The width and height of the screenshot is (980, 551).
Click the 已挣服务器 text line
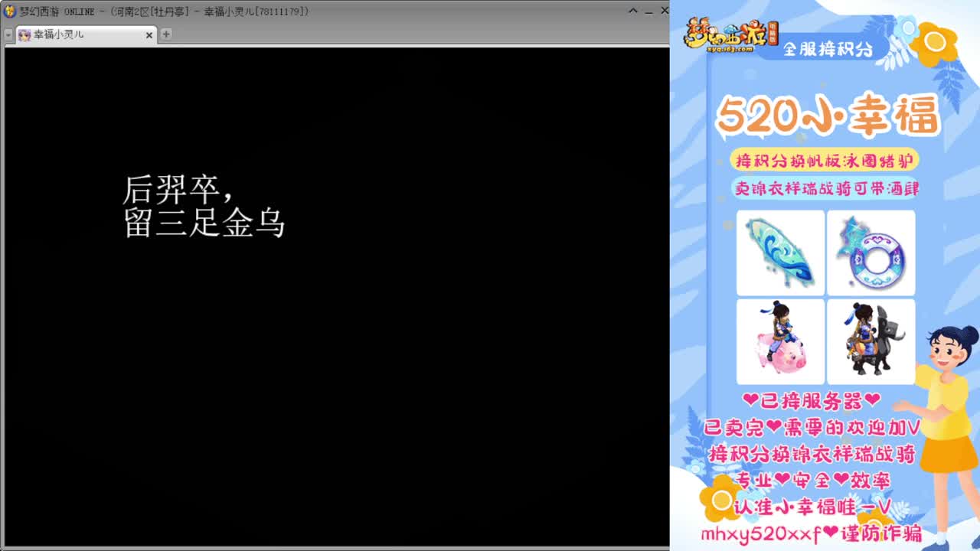tap(812, 401)
